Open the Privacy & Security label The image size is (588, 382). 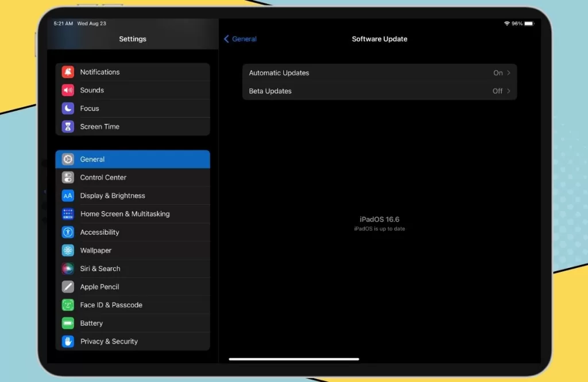coord(109,341)
